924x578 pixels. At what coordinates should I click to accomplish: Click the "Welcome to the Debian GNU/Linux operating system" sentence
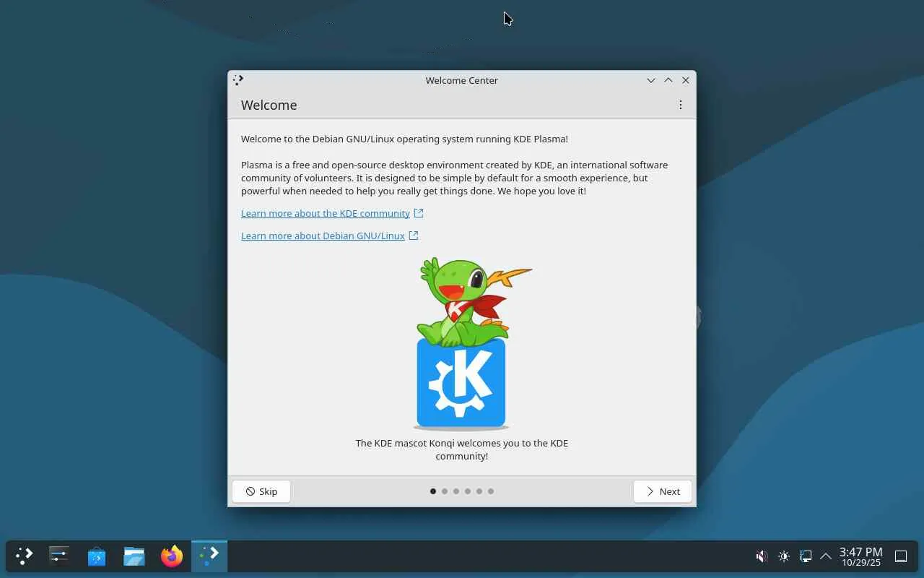pyautogui.click(x=404, y=139)
